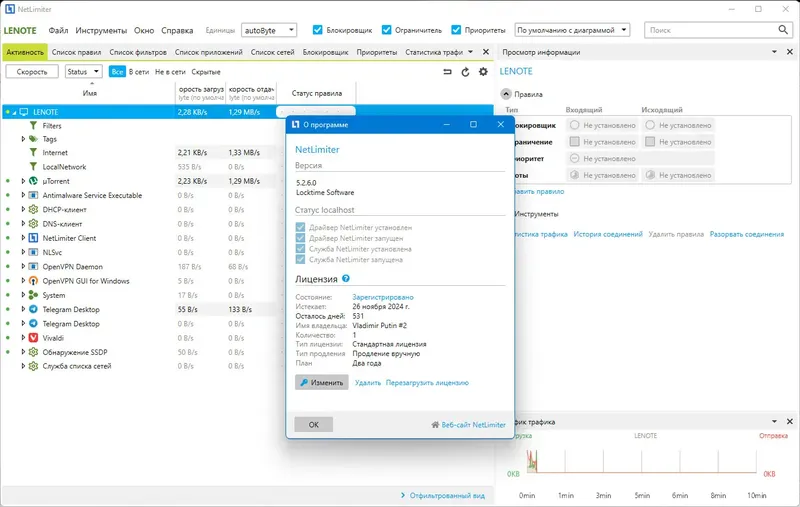This screenshot has height=507, width=800.
Task: Close the traffic chart panel
Action: [790, 422]
